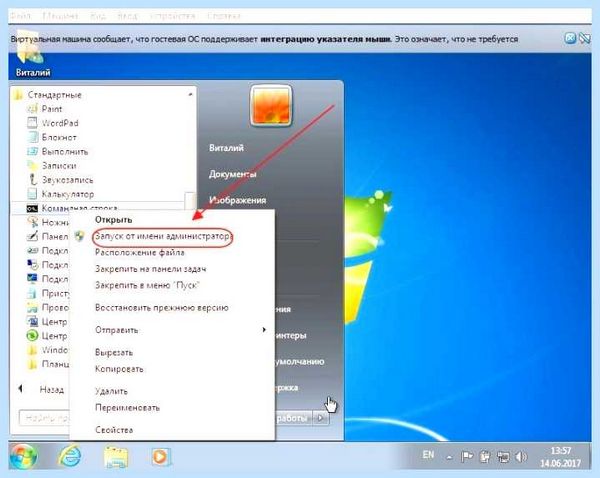Choose Расположение файла menu entry
This screenshot has height=478, width=600.
click(x=140, y=253)
